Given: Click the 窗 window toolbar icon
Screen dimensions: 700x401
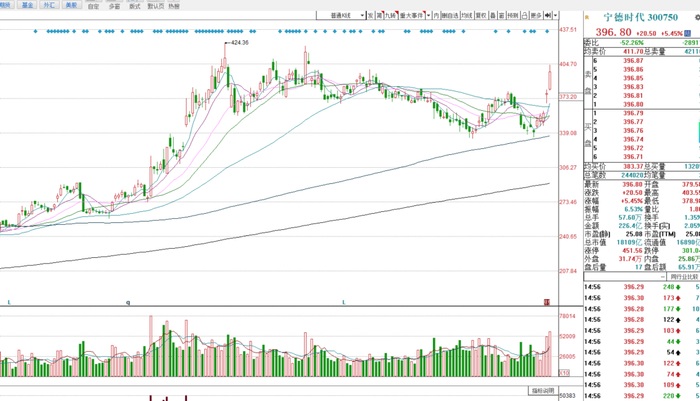Looking at the screenshot, I should 501,16.
